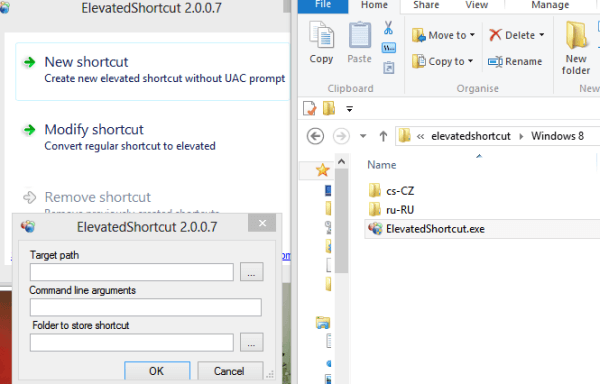
Task: Click the dialog's ElevatedShortcut title icon
Action: tap(28, 227)
